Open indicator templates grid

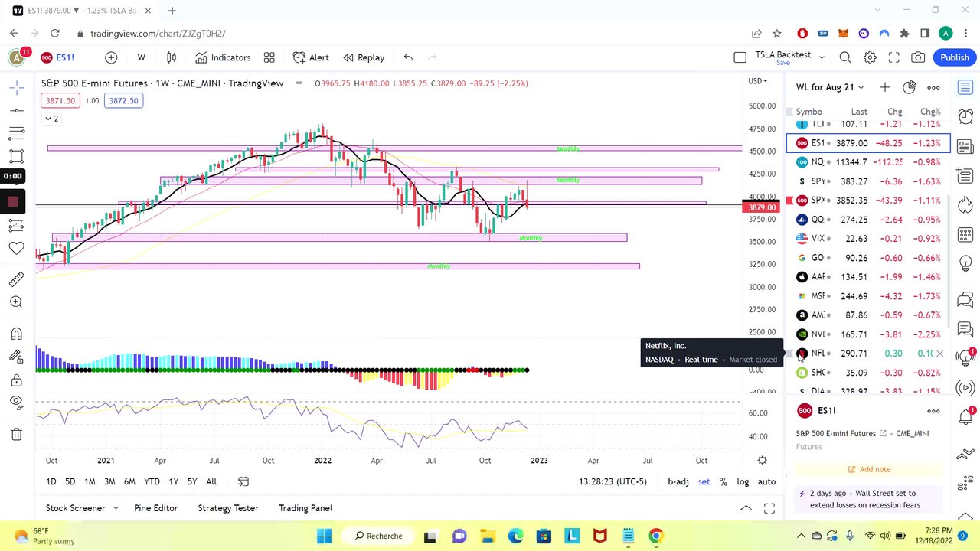point(269,57)
